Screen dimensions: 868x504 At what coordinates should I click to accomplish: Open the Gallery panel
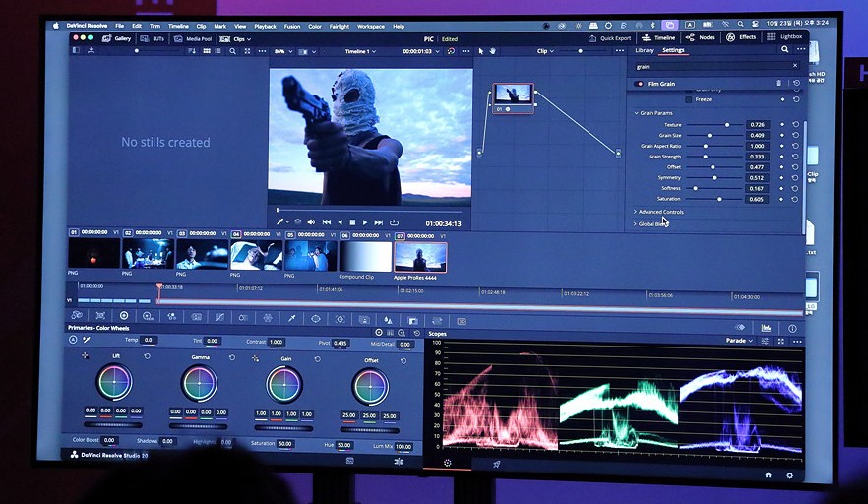(116, 38)
